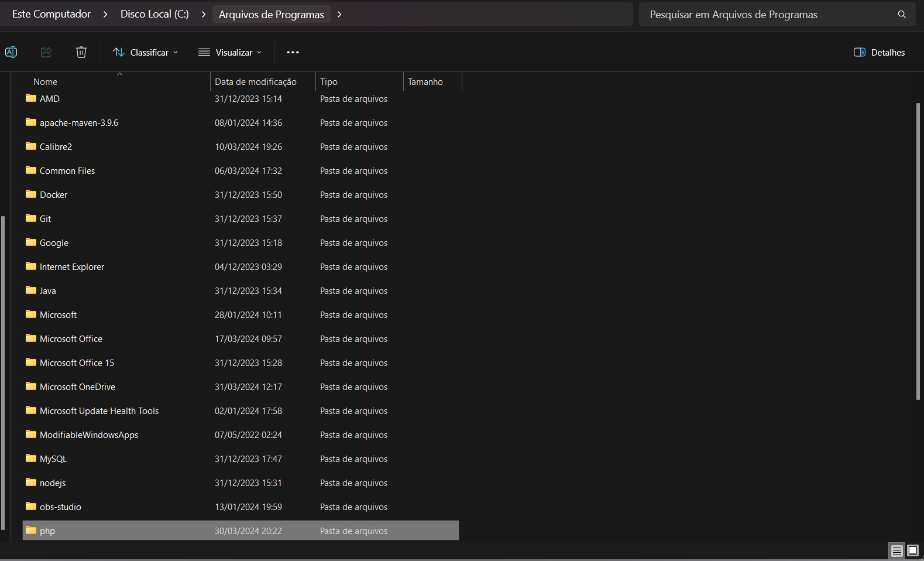Click the search magnifier icon

902,14
